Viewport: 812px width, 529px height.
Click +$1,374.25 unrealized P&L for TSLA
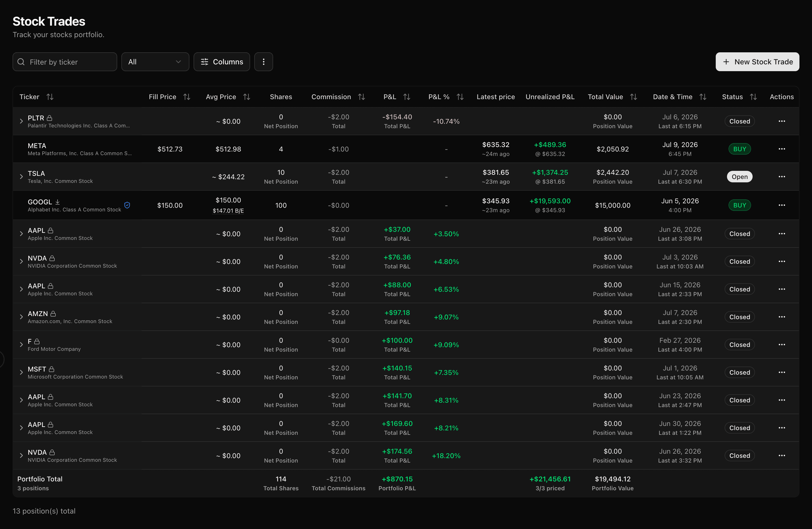(550, 172)
